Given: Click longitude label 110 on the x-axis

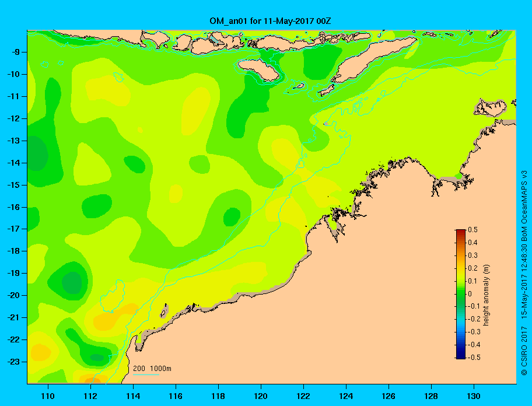Looking at the screenshot, I should 48,396.
